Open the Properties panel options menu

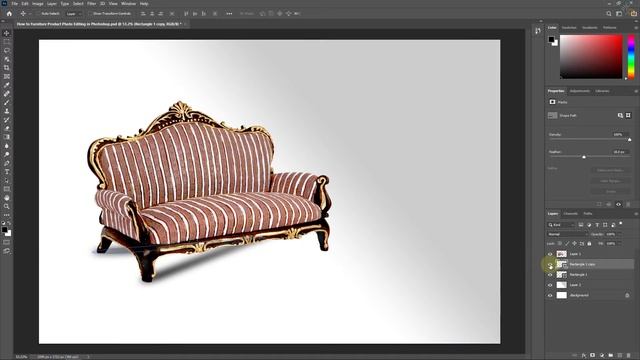[636, 91]
